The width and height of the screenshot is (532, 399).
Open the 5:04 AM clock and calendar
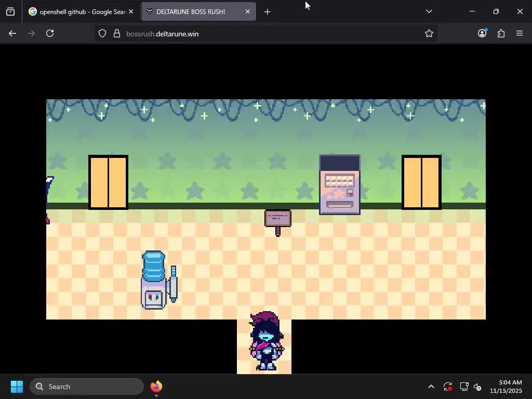pos(506,387)
